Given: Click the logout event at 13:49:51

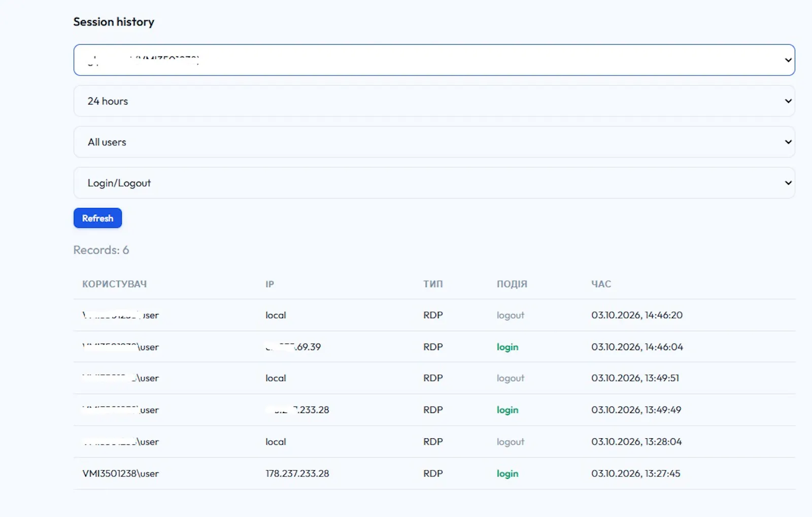Looking at the screenshot, I should click(x=510, y=378).
